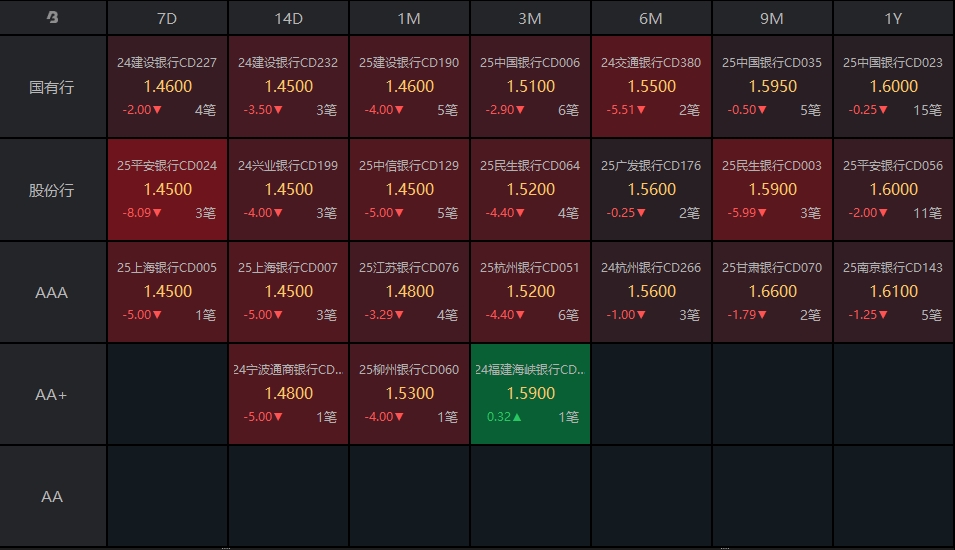Open the 25平安银行CD024 cell
This screenshot has height=550, width=955.
[167, 189]
